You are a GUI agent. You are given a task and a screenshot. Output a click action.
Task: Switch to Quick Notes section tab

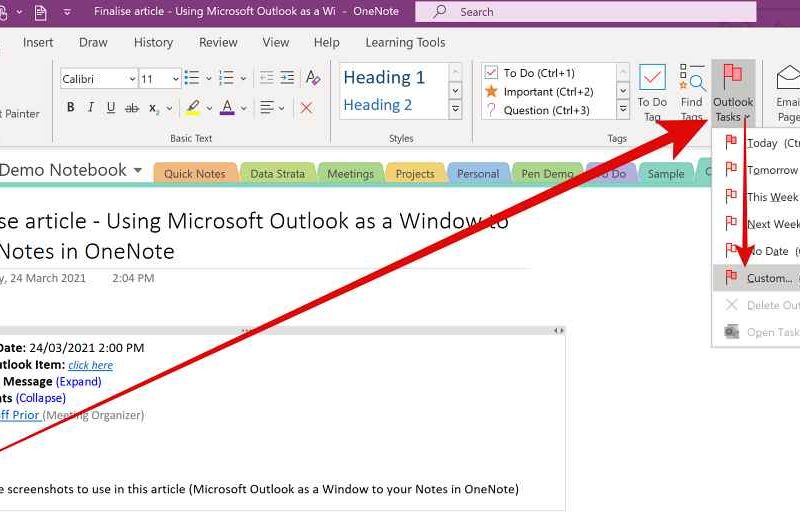[195, 173]
